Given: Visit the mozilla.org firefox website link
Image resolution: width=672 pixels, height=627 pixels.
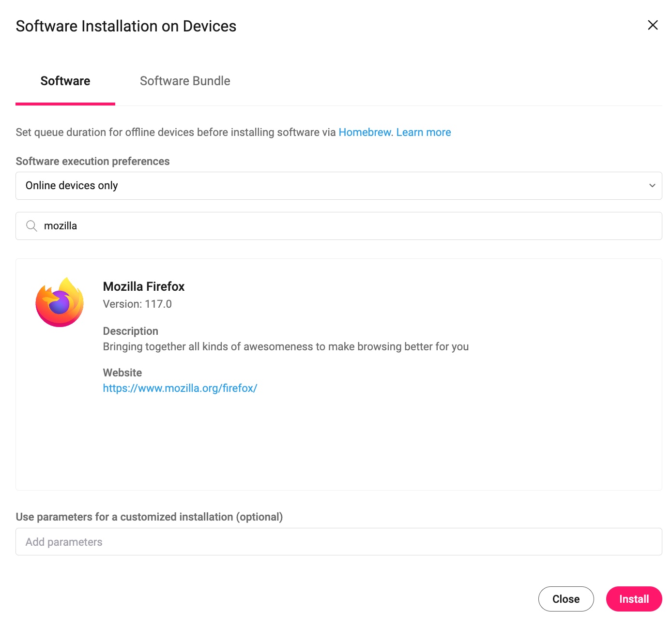Looking at the screenshot, I should (180, 388).
